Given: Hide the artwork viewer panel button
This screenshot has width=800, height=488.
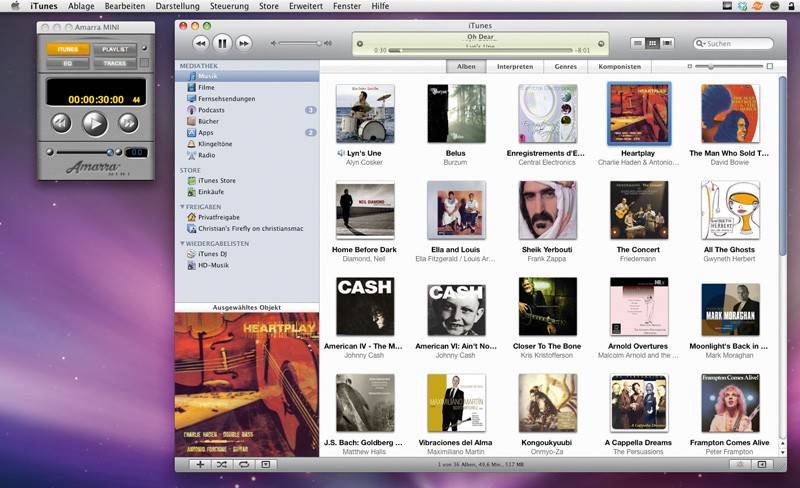Looking at the screenshot, I should [x=266, y=465].
